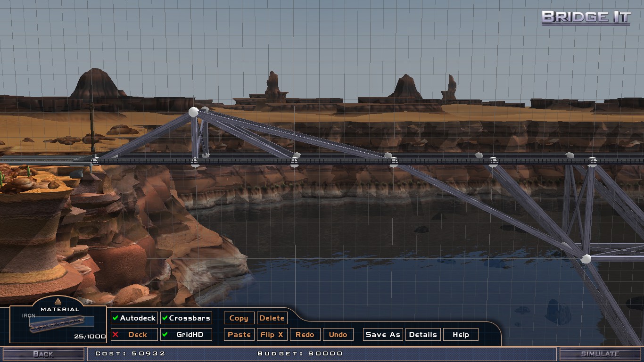Open the Details view

pyautogui.click(x=423, y=335)
